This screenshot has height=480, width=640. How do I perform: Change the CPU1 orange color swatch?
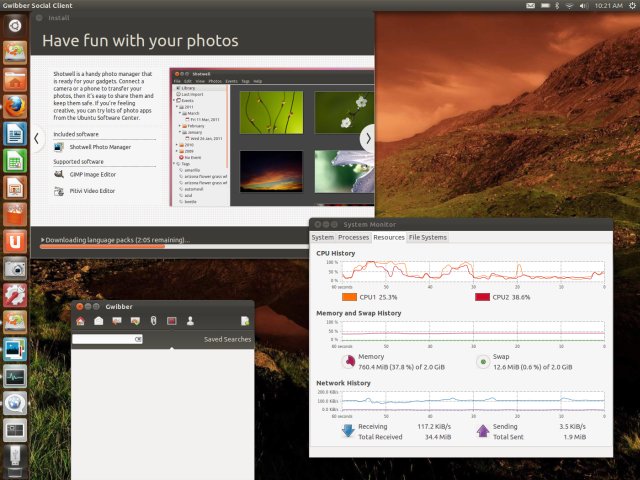349,297
